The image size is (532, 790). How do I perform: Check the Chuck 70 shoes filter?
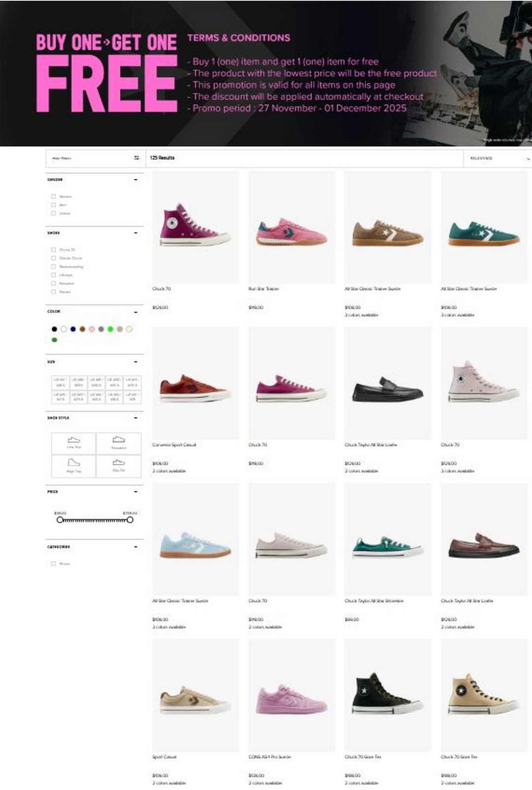53,249
